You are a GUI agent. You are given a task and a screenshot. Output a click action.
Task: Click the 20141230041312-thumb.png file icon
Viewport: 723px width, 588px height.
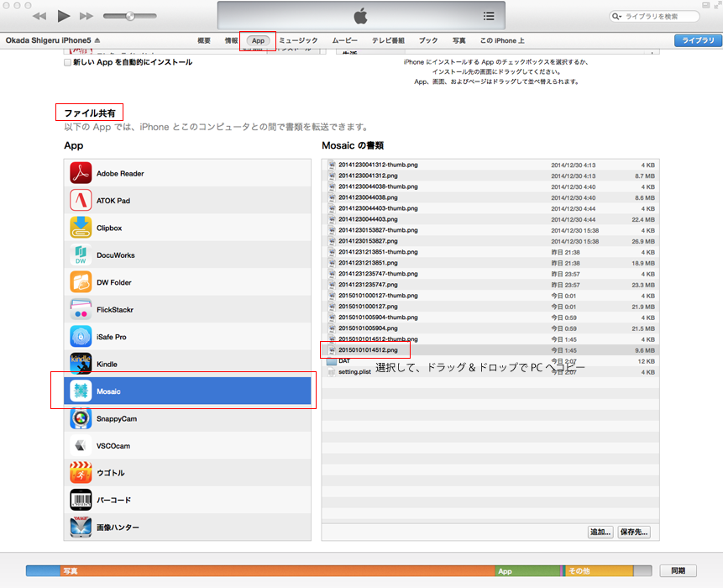point(332,165)
